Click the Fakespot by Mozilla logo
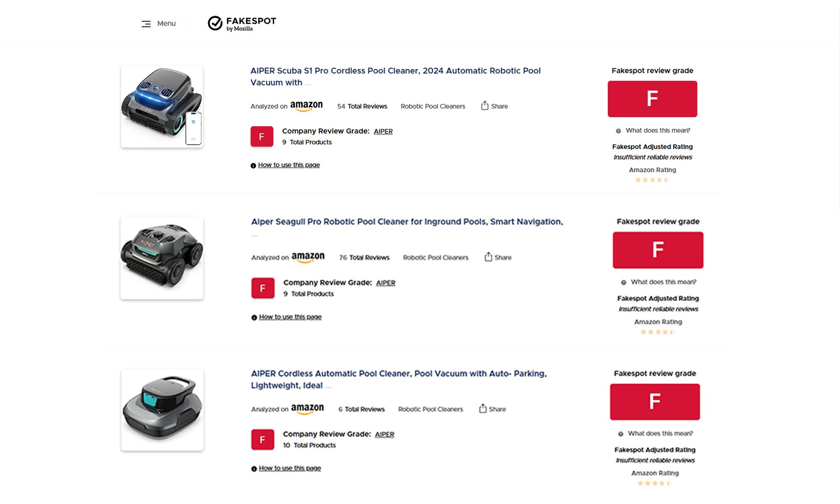Screen dimensions: 840x504 [x=242, y=24]
